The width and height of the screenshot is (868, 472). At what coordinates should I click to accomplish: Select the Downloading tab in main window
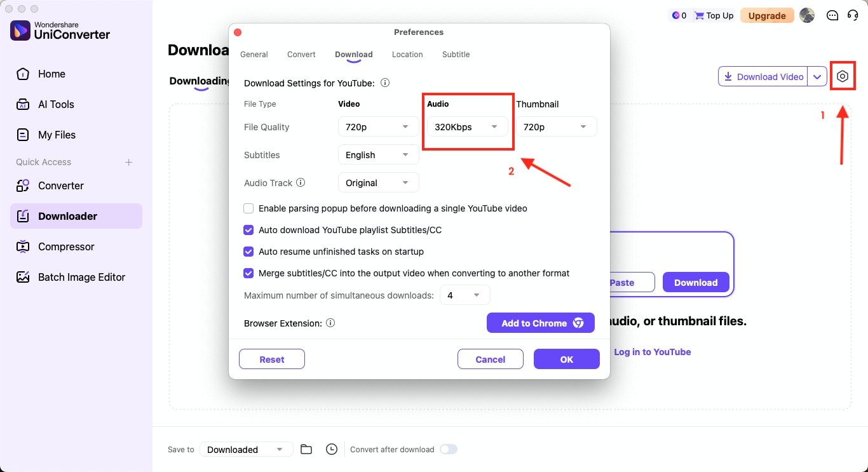(200, 81)
